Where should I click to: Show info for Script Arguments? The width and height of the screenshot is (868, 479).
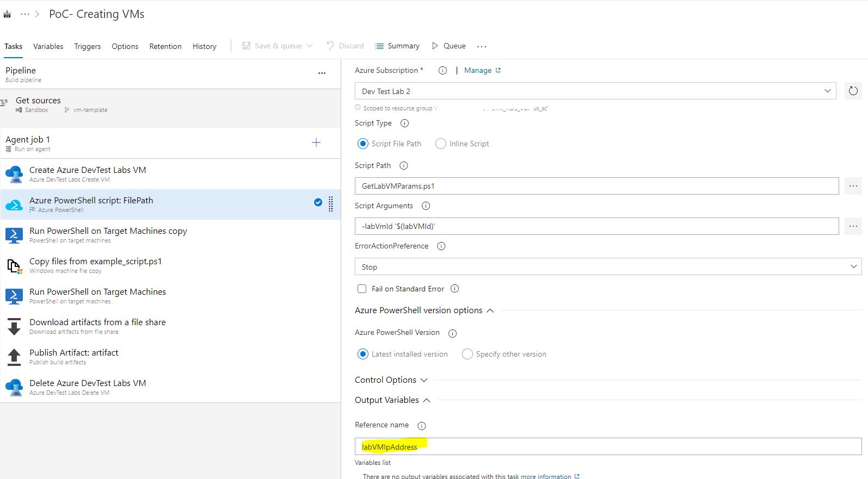coord(426,206)
